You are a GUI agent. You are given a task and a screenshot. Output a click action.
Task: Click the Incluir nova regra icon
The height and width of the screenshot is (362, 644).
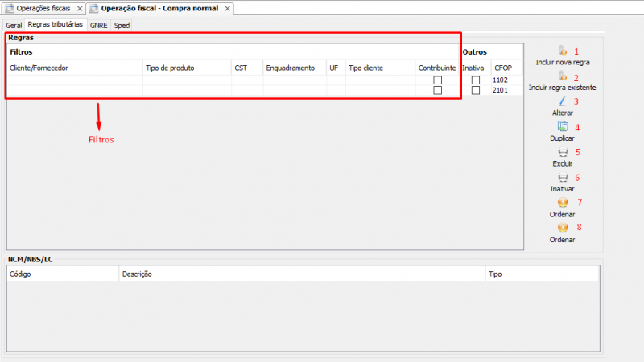tap(563, 51)
